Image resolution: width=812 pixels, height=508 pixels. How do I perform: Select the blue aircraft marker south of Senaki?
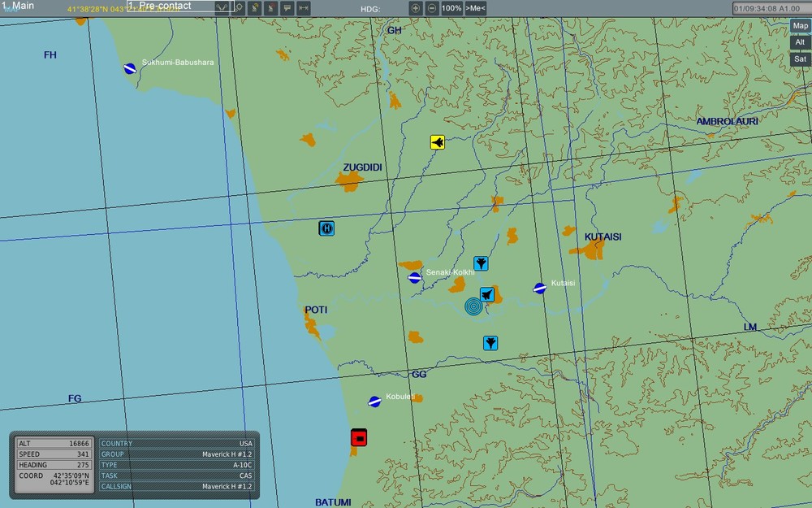coord(490,343)
